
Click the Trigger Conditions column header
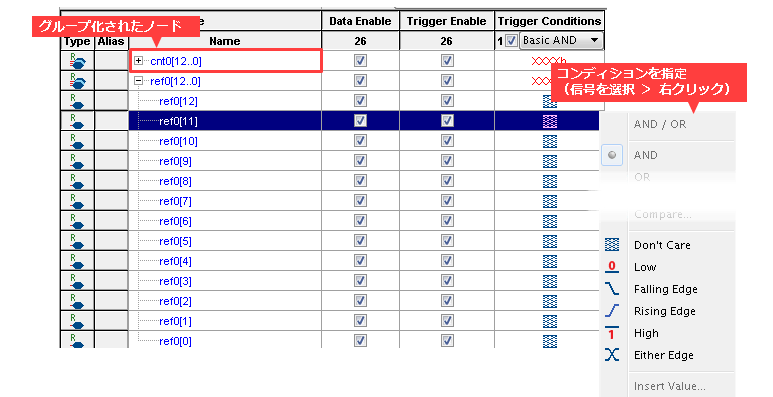point(549,21)
